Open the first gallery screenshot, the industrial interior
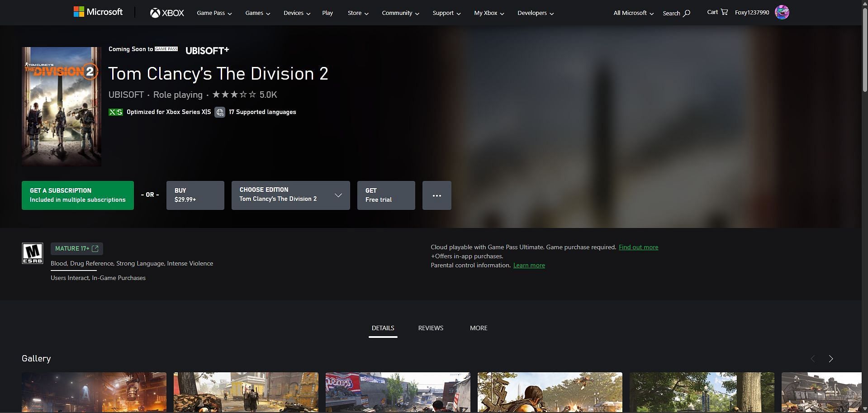This screenshot has width=868, height=413. pyautogui.click(x=94, y=392)
